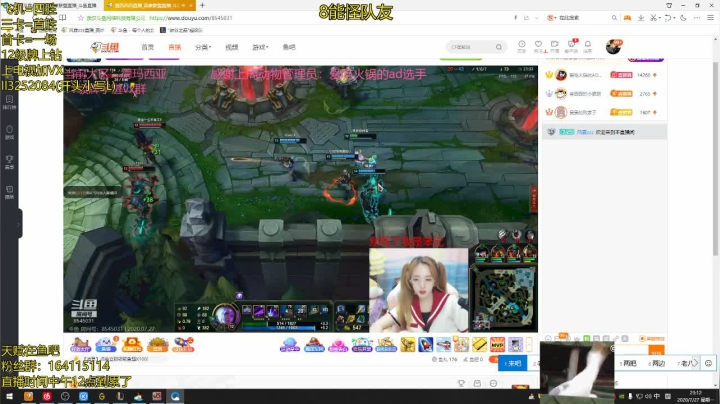Open the client download icon with red badge
This screenshot has height=404, width=720.
(x=571, y=46)
